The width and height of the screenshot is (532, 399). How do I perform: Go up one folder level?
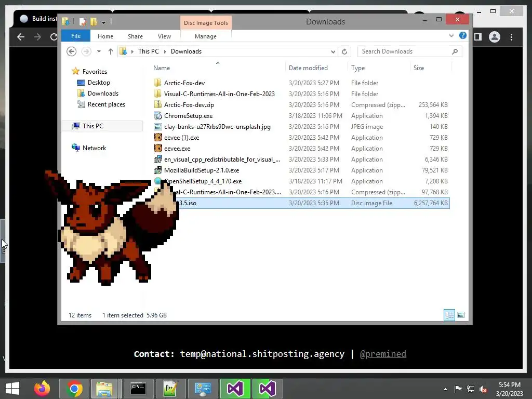point(111,51)
